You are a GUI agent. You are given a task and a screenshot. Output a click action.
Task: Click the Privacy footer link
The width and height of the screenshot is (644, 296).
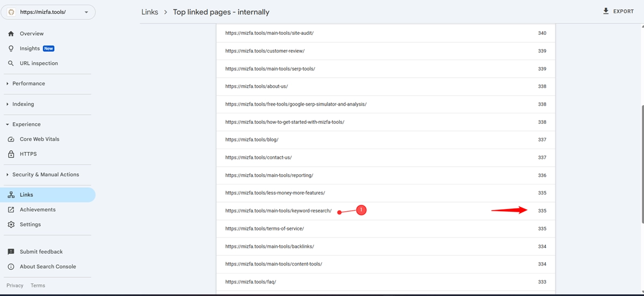pyautogui.click(x=15, y=286)
